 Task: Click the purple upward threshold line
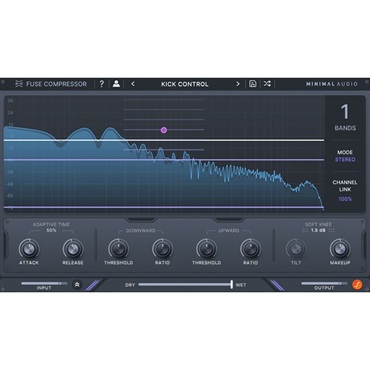[164, 160]
